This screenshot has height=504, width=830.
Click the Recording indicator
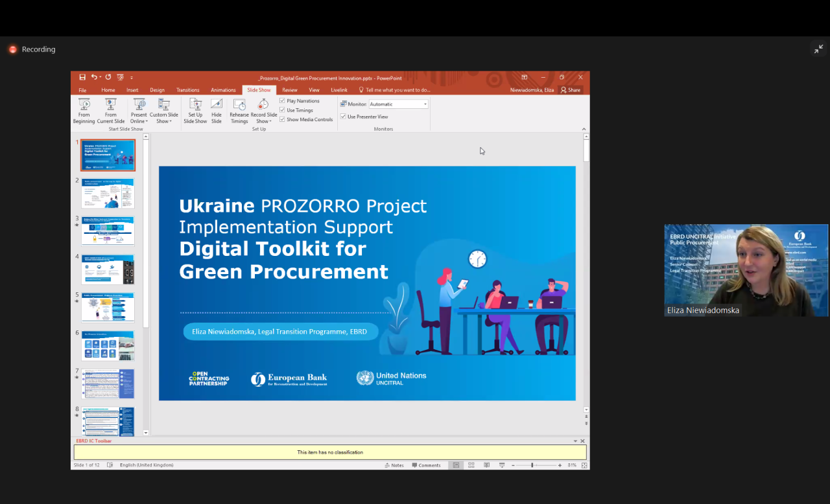(x=32, y=49)
